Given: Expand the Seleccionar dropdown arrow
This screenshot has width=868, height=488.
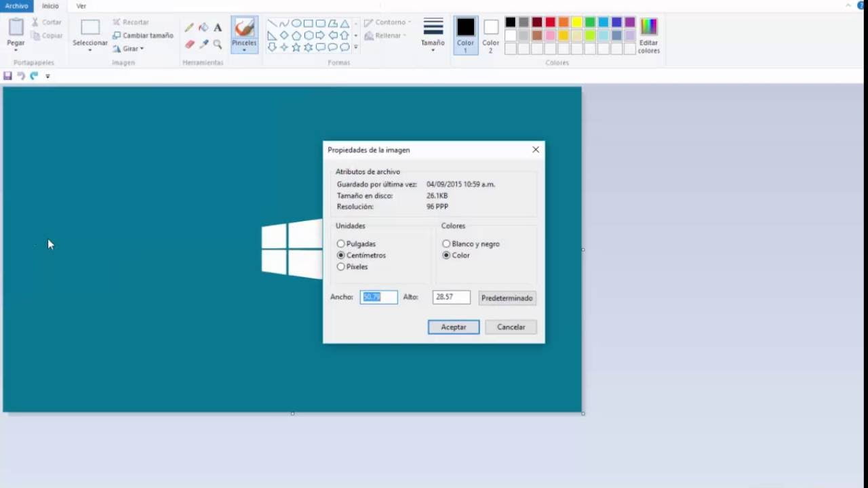Looking at the screenshot, I should coord(90,50).
